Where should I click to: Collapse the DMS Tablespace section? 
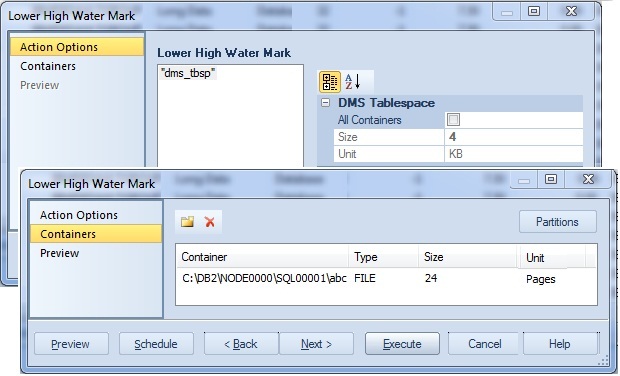325,103
